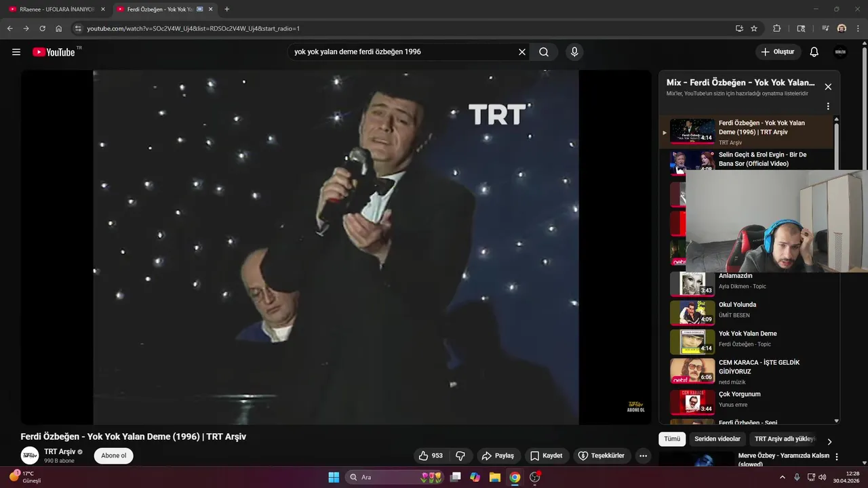Open the YouTube hamburger guide menu
This screenshot has width=868, height=488.
pos(16,52)
